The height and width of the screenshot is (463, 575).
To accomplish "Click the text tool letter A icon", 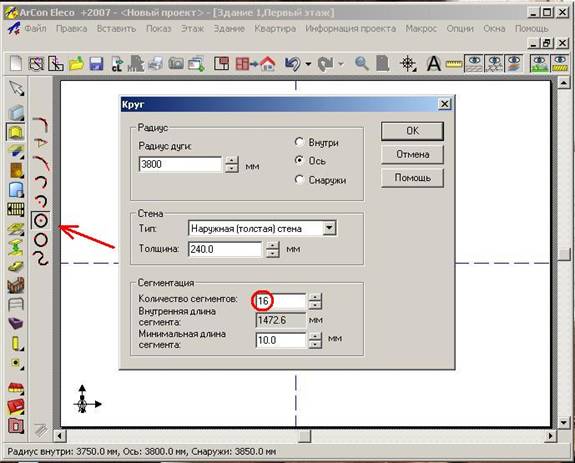I will [433, 64].
